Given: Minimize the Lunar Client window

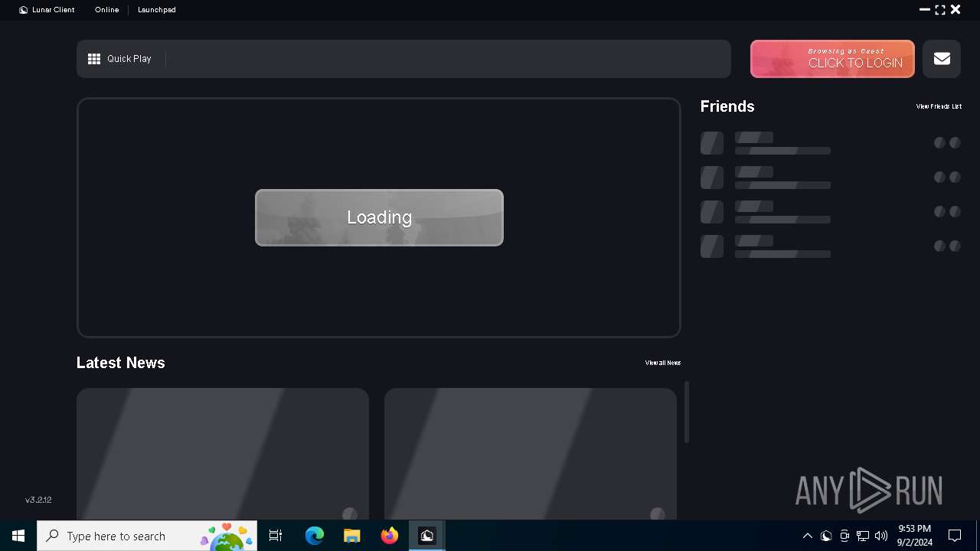Looking at the screenshot, I should tap(925, 10).
